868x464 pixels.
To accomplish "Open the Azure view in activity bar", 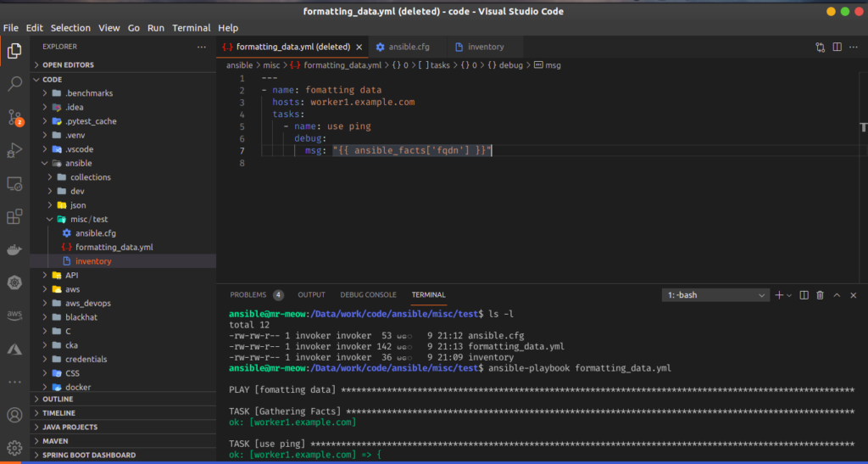I will click(x=14, y=349).
